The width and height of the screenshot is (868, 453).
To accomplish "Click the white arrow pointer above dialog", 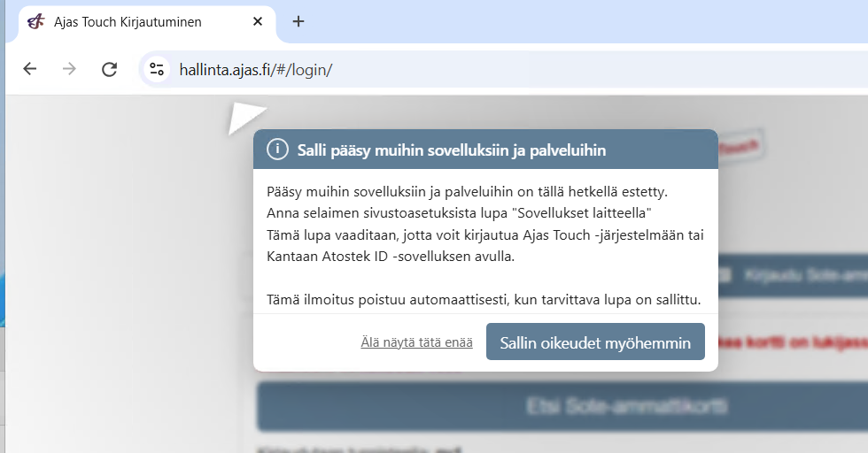I will click(244, 118).
